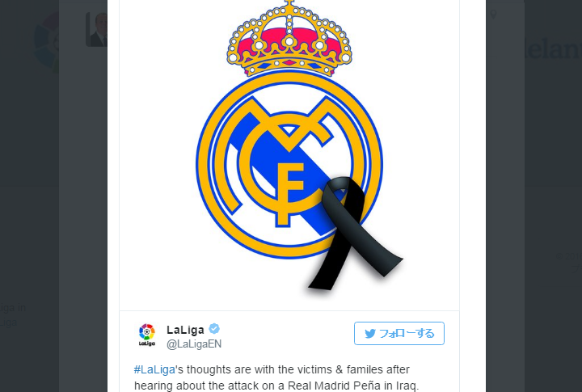582x392 pixels.
Task: Click the blue verified badge beside LaLiga
Action: coord(214,329)
